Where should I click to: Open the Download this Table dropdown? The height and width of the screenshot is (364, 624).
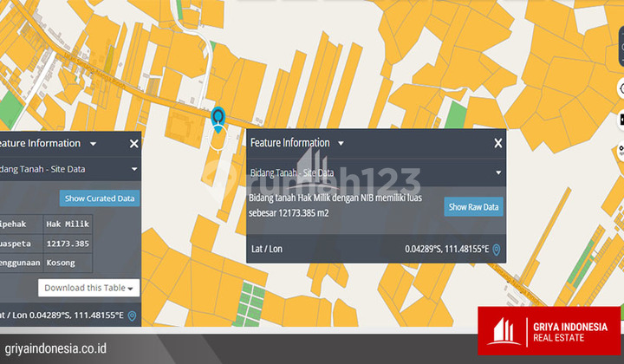[88, 288]
